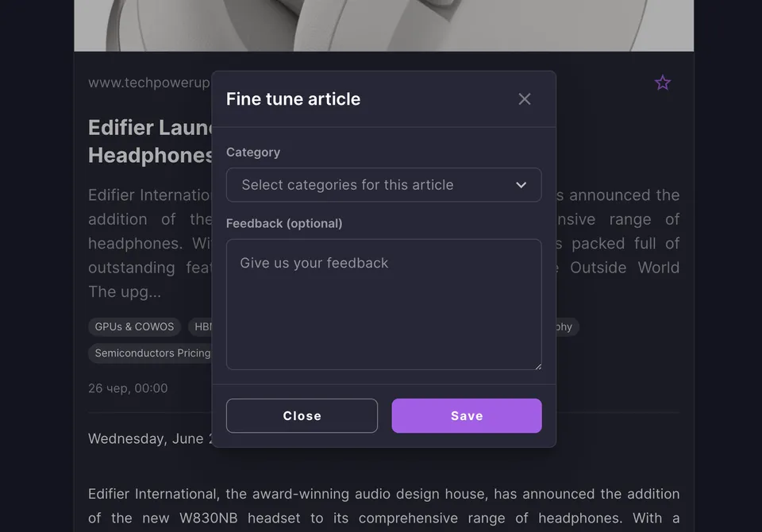Viewport: 762px width, 532px height.
Task: Click the 'Fine tune article' dialog heading
Action: tap(294, 99)
